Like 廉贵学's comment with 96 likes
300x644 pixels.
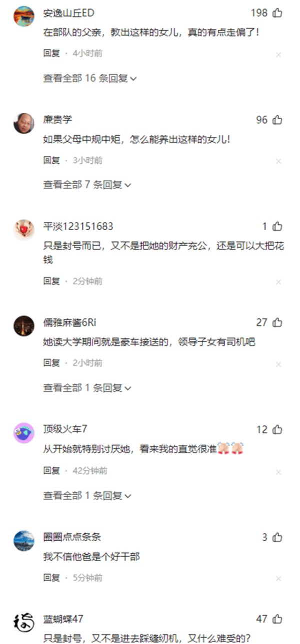click(277, 120)
